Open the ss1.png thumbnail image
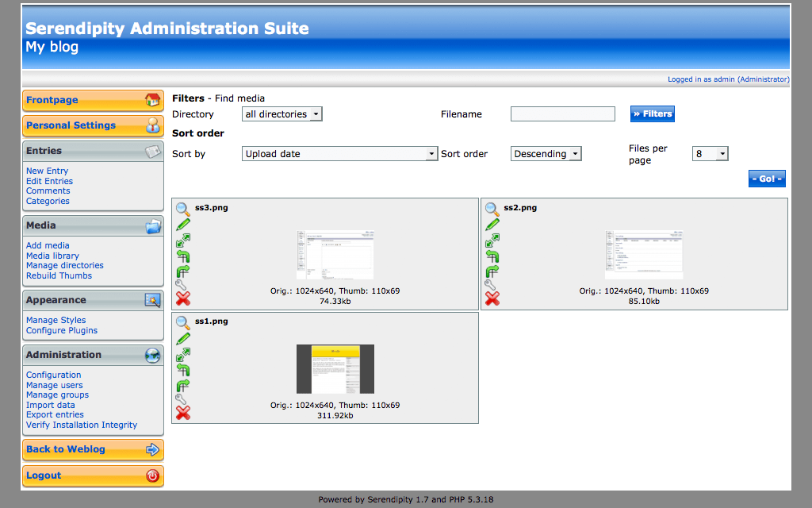The height and width of the screenshot is (508, 812). (x=335, y=369)
